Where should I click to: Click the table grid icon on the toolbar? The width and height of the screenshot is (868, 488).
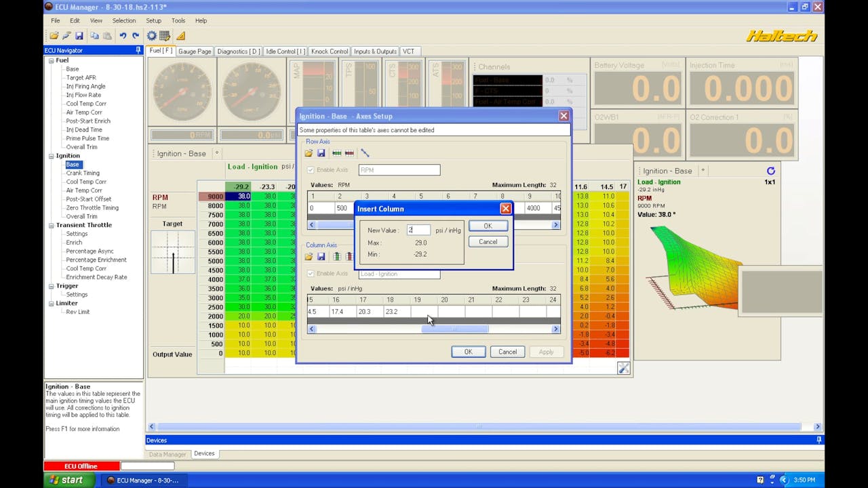[x=164, y=35]
